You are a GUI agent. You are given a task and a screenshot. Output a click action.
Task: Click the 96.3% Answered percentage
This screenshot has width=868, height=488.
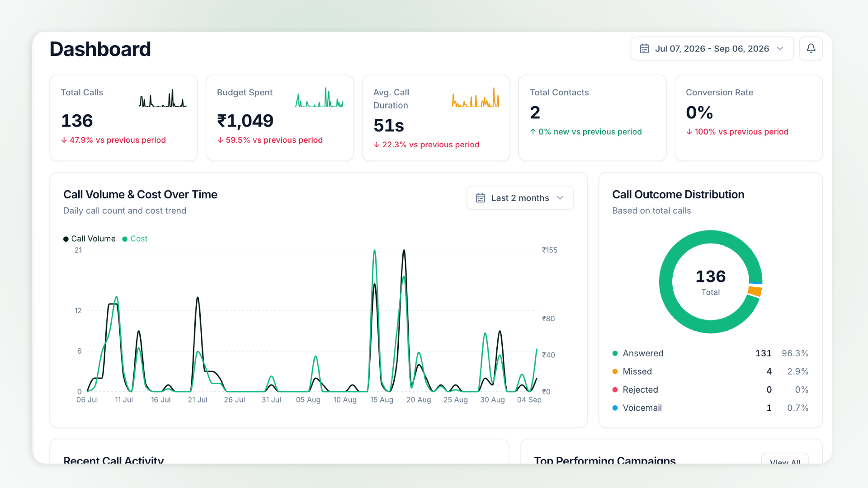[x=795, y=353]
